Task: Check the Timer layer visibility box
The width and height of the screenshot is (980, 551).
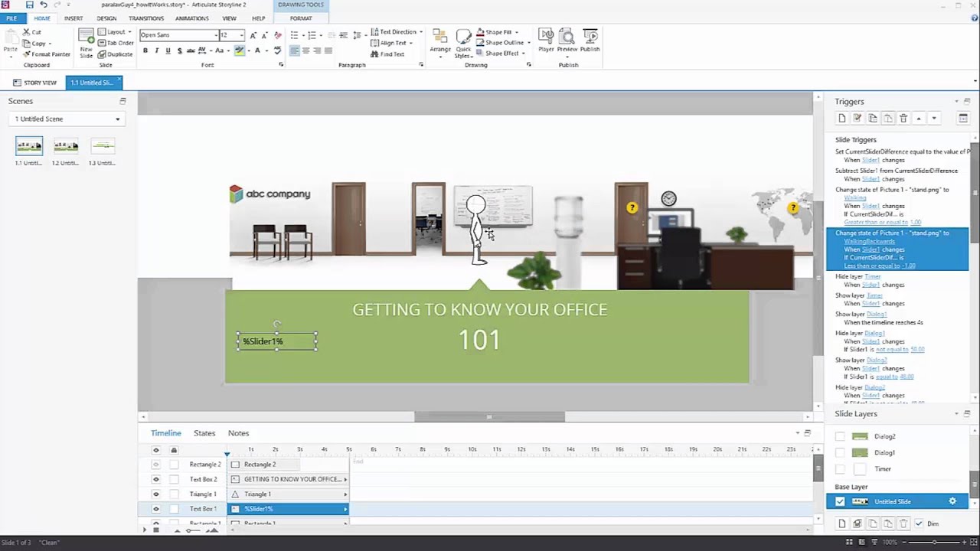Action: (x=840, y=468)
